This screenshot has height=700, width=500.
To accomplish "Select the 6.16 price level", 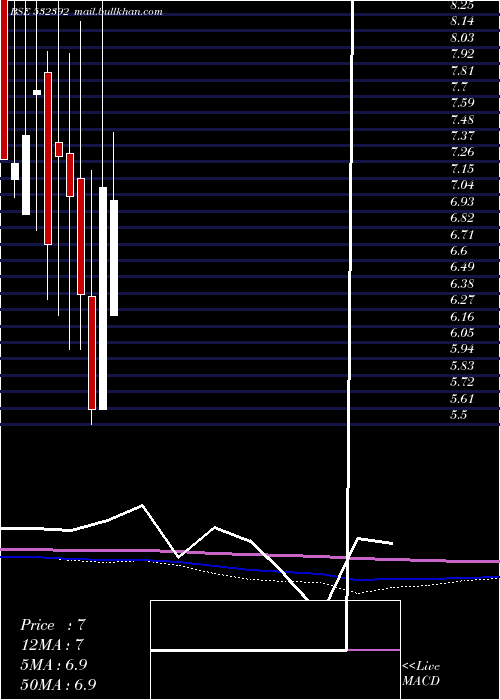I will coord(462,317).
